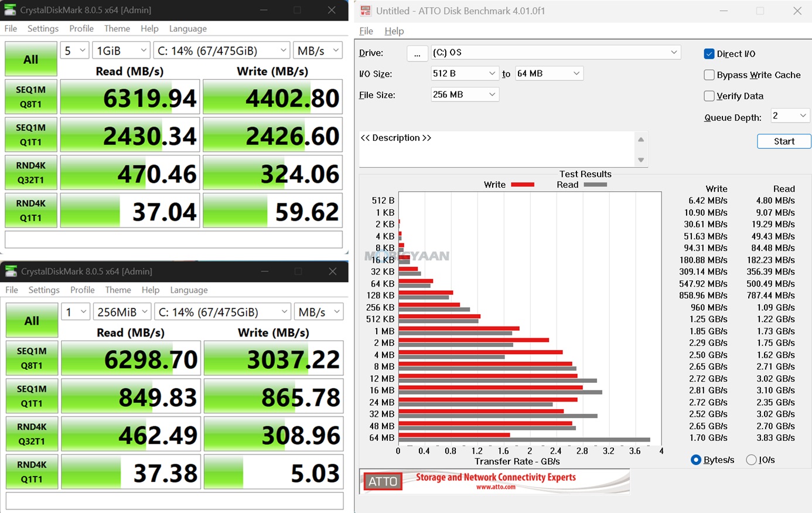Open the I/O Size start dropdown showing 512 B
Image resolution: width=812 pixels, height=513 pixels.
click(x=465, y=73)
